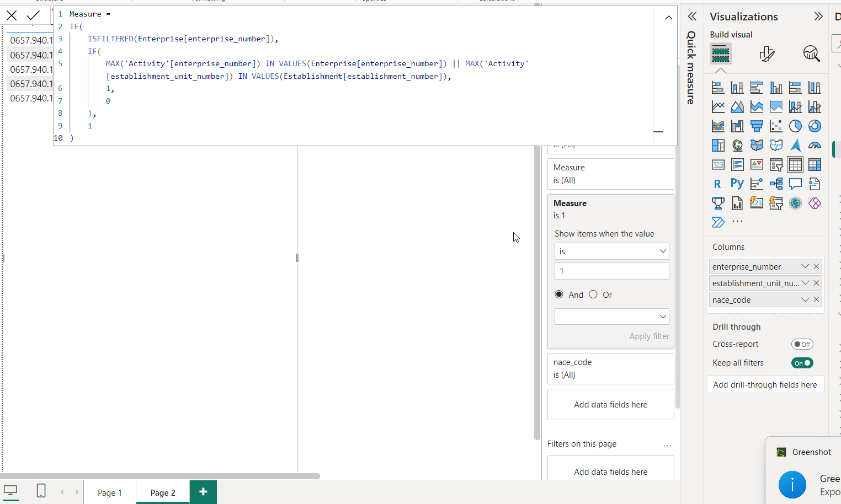Open the Analytics magnifier icon
Viewport: 841px width, 504px height.
click(811, 53)
